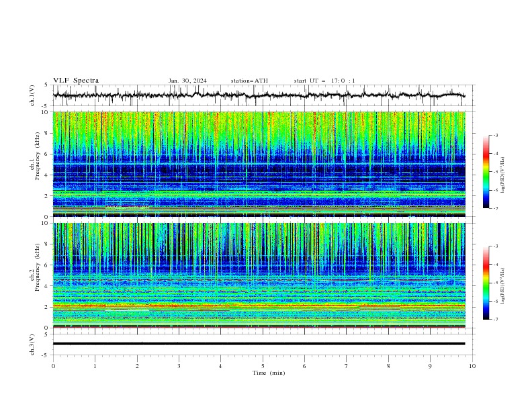Click the 'VLF Spectra' title text
The image size is (532, 411).
[x=76, y=81]
